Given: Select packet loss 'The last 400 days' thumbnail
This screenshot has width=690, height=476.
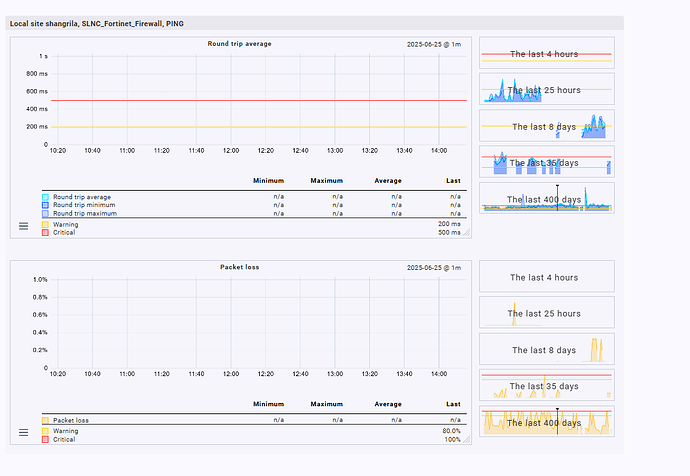Looking at the screenshot, I should [546, 422].
